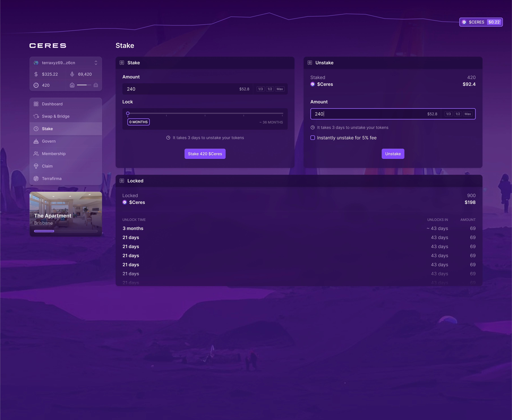Click the Claim parachute icon
Image resolution: width=512 pixels, height=420 pixels.
36,166
